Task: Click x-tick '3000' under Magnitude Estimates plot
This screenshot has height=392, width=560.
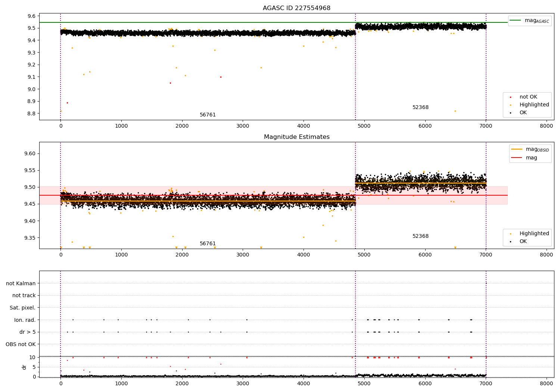Action: coord(243,255)
